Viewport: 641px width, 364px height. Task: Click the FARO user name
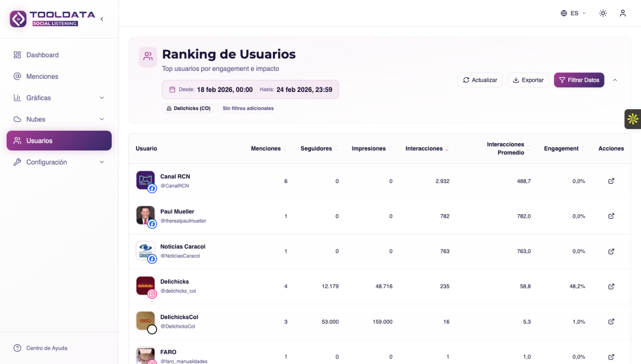[168, 352]
